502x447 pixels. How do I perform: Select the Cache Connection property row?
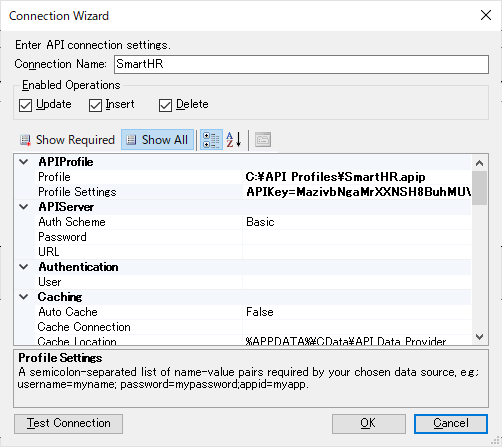(x=253, y=327)
